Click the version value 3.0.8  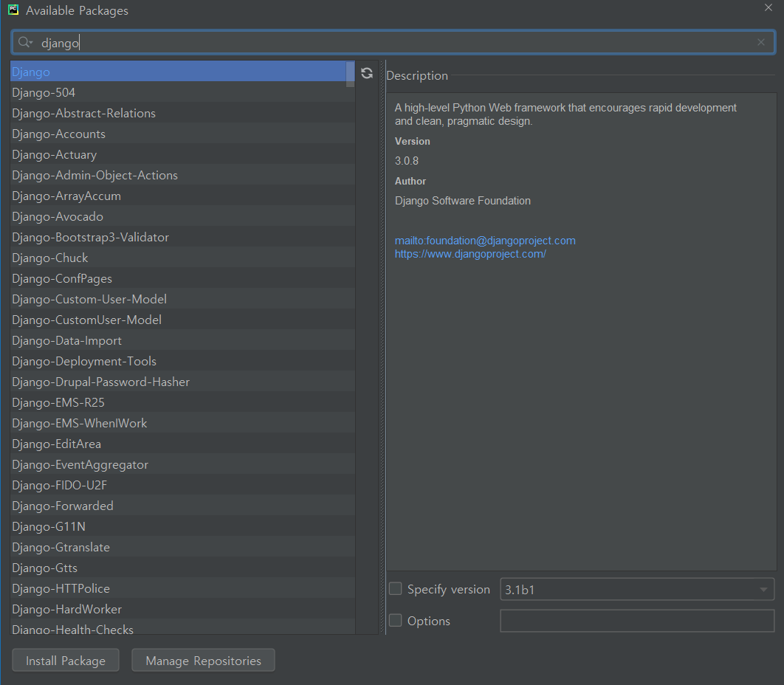point(407,161)
